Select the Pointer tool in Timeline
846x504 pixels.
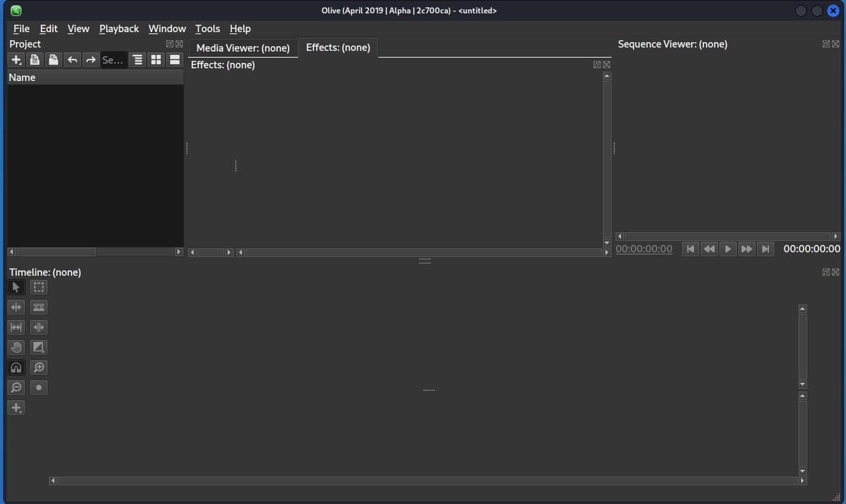pyautogui.click(x=16, y=287)
